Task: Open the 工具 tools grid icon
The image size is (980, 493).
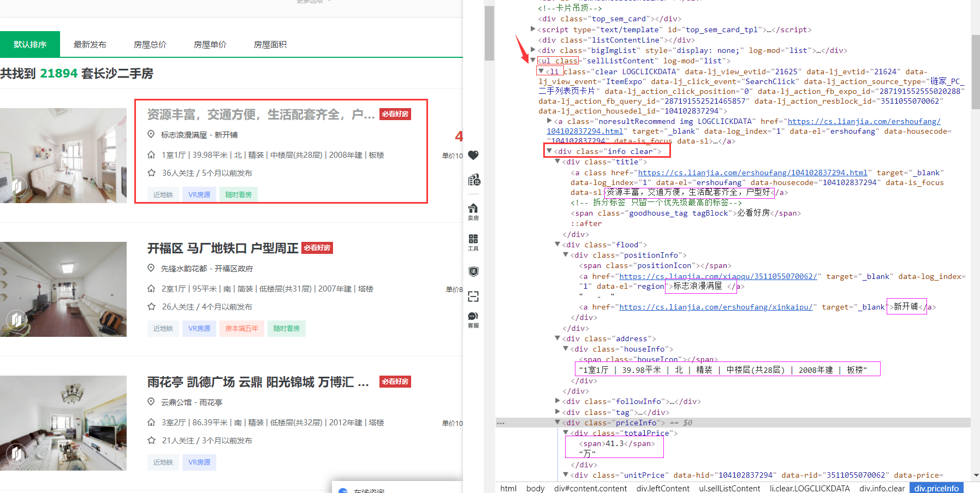Action: [473, 242]
